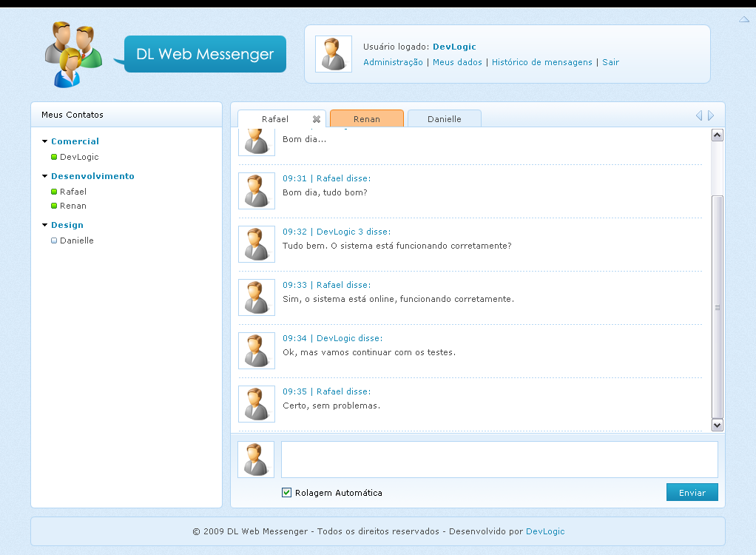Open Histórico de mensagens link
This screenshot has height=555, width=756.
click(542, 62)
